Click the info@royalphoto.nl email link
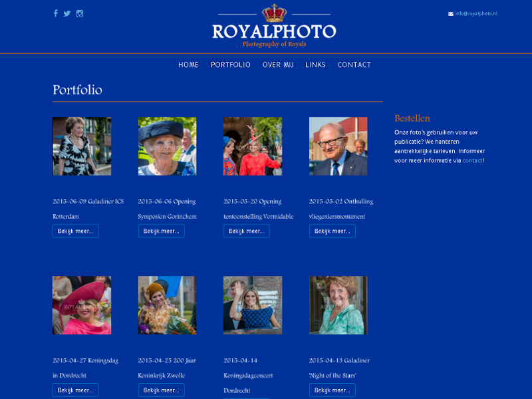This screenshot has width=532, height=399. click(x=476, y=13)
